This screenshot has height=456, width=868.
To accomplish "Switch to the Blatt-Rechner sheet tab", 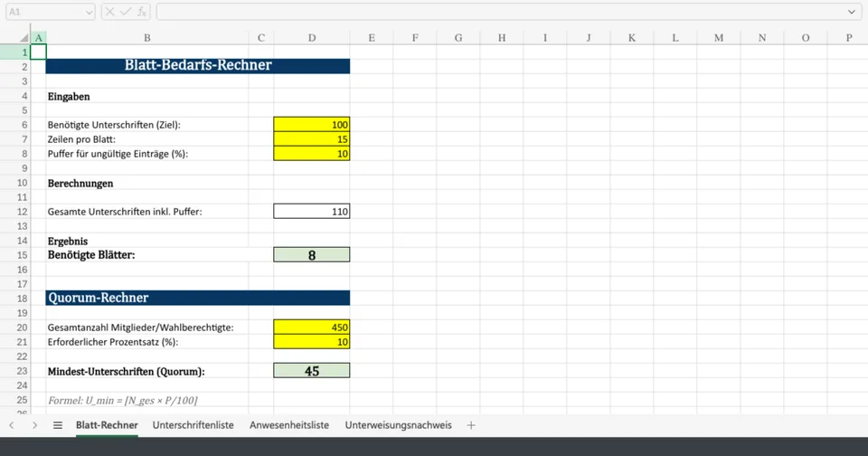I will (x=107, y=425).
